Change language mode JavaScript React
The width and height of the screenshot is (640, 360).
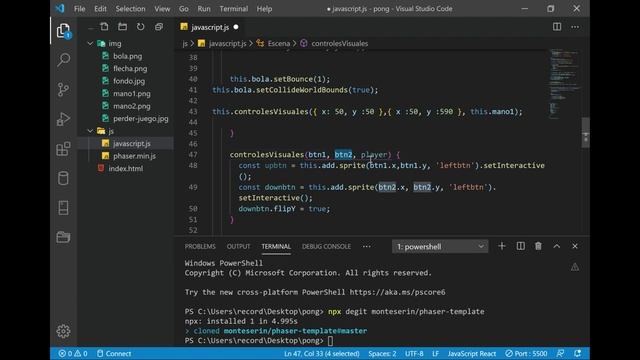pyautogui.click(x=471, y=353)
